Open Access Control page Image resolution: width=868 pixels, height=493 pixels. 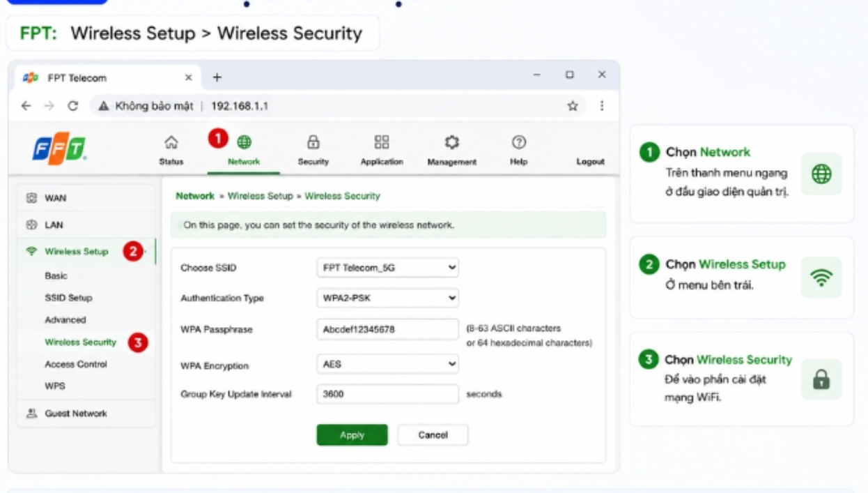(x=76, y=364)
